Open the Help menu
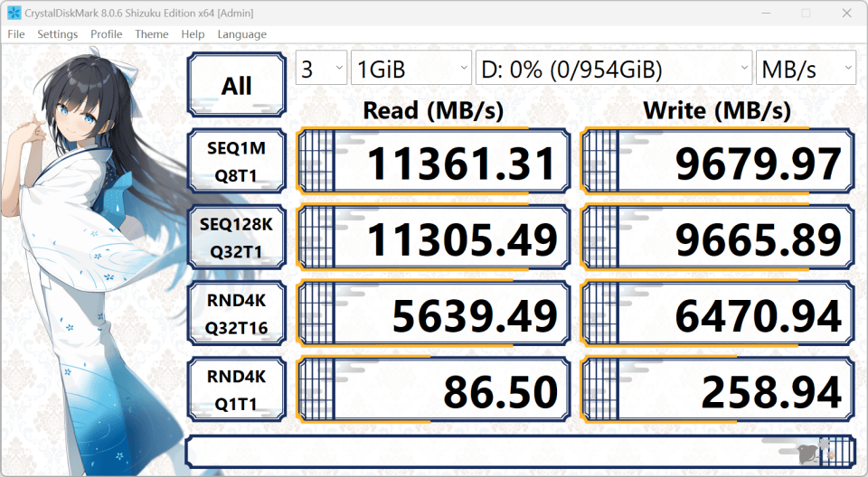The height and width of the screenshot is (477, 868). click(193, 34)
